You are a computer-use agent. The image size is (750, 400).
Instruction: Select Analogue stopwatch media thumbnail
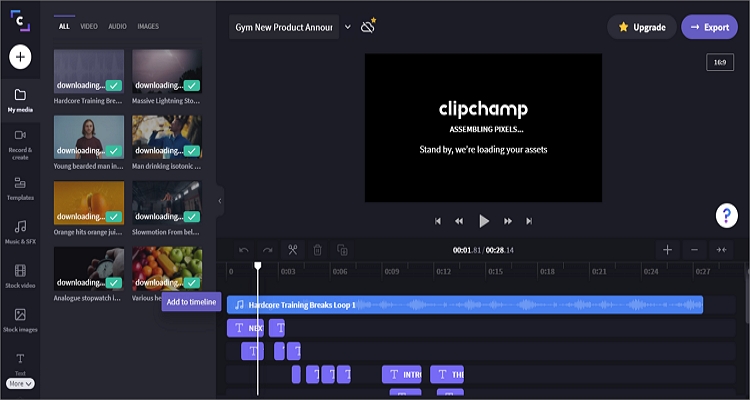tap(88, 268)
